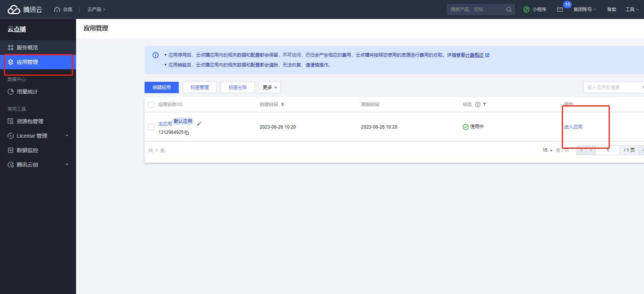
Task: Go to 服务概览 in the sidebar
Action: pyautogui.click(x=27, y=48)
